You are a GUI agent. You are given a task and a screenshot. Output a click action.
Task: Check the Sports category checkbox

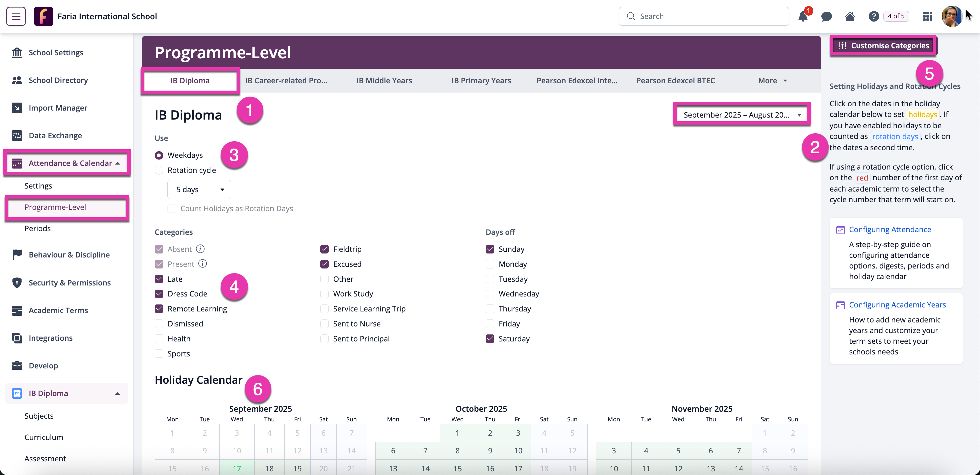coord(159,354)
